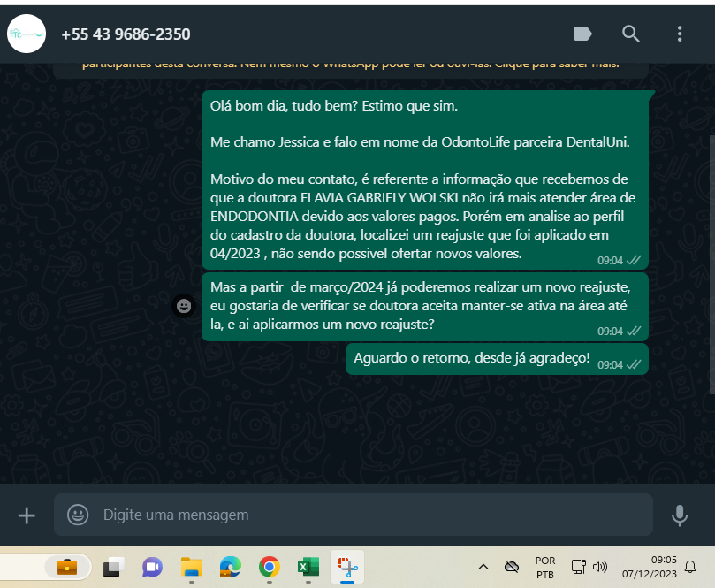The height and width of the screenshot is (588, 715).
Task: Switch to Snipping Tool in taskbar
Action: coord(347,567)
